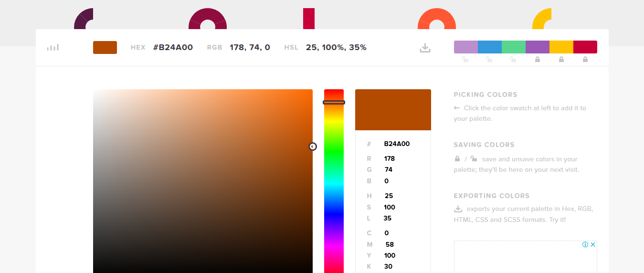The image size is (644, 273).
Task: Click the left arrow icon under Picking Colors
Action: 457,108
